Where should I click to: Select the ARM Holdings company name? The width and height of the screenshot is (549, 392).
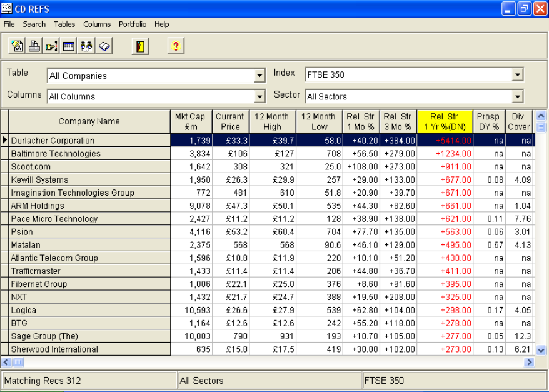pos(38,206)
